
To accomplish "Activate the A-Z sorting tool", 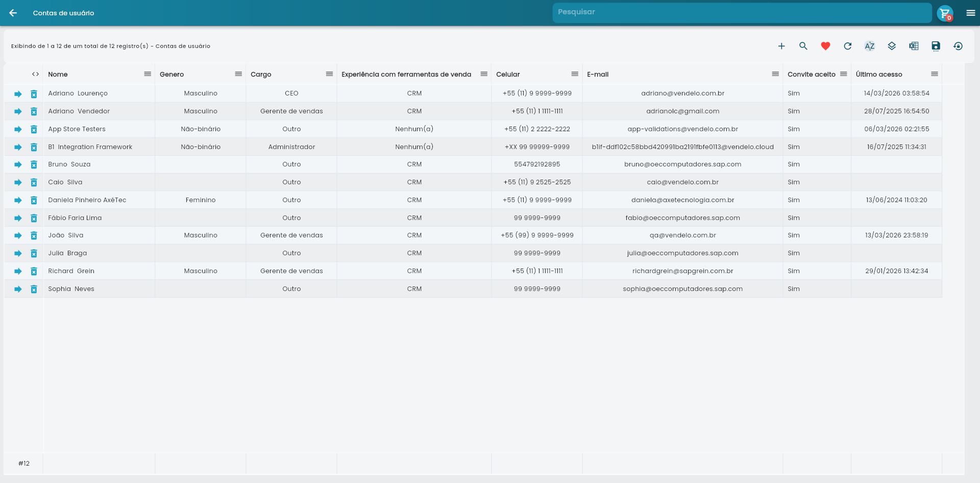I will pyautogui.click(x=869, y=46).
